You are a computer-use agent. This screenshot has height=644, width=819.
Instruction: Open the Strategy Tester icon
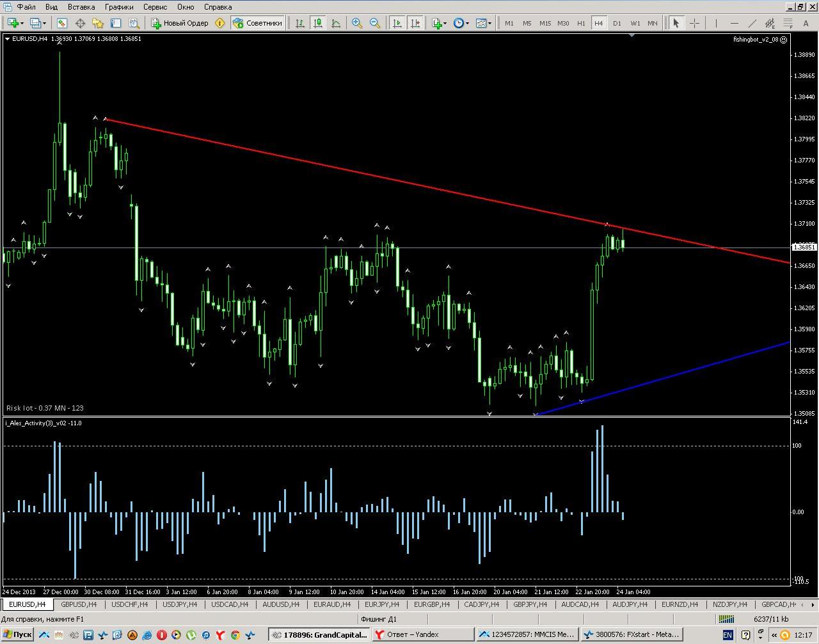click(x=134, y=23)
